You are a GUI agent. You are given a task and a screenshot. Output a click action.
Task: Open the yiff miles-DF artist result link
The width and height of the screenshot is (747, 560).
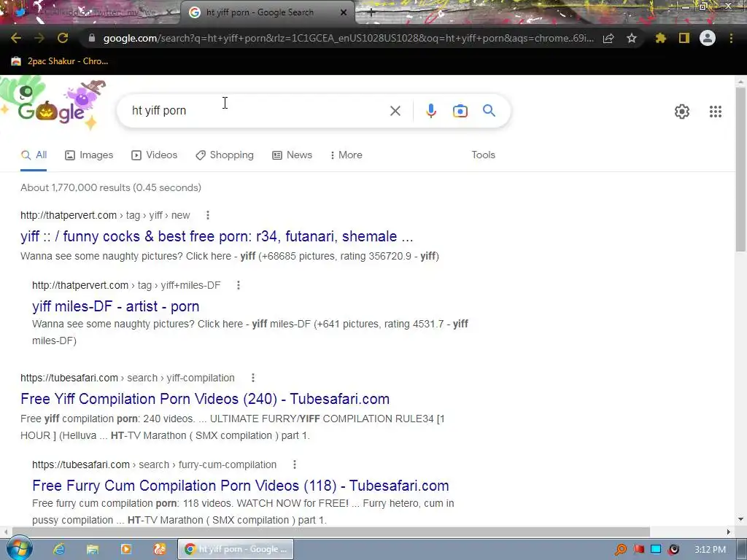coord(116,306)
